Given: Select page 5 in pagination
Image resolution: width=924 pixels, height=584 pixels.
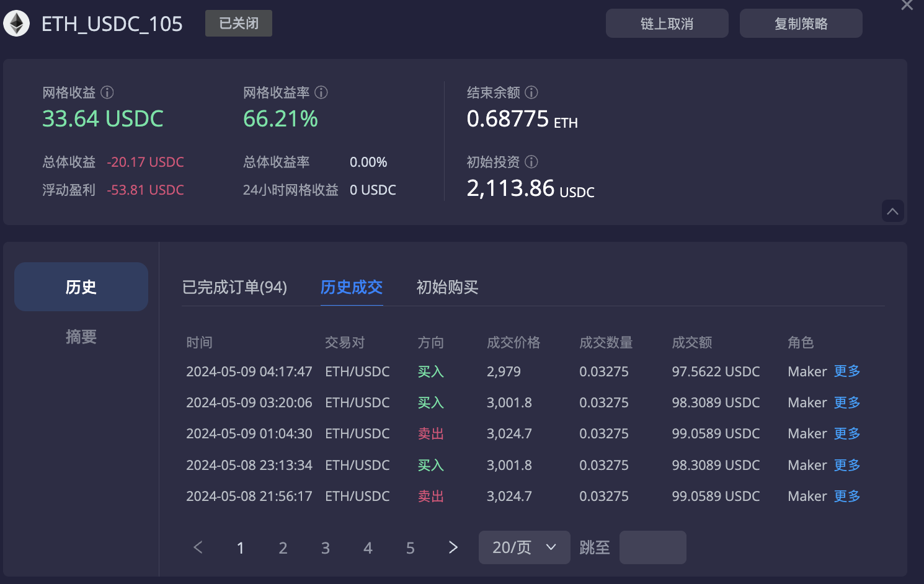Looking at the screenshot, I should [x=411, y=547].
